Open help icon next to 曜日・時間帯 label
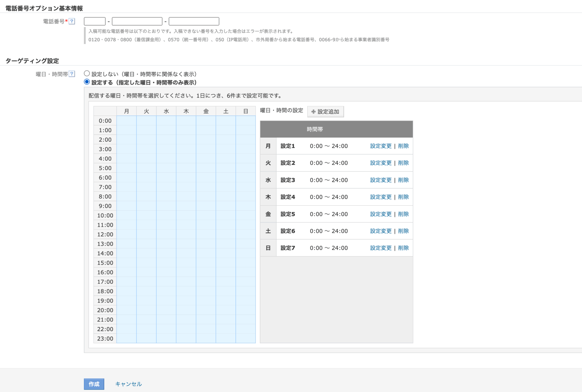The image size is (582, 392). tap(72, 74)
